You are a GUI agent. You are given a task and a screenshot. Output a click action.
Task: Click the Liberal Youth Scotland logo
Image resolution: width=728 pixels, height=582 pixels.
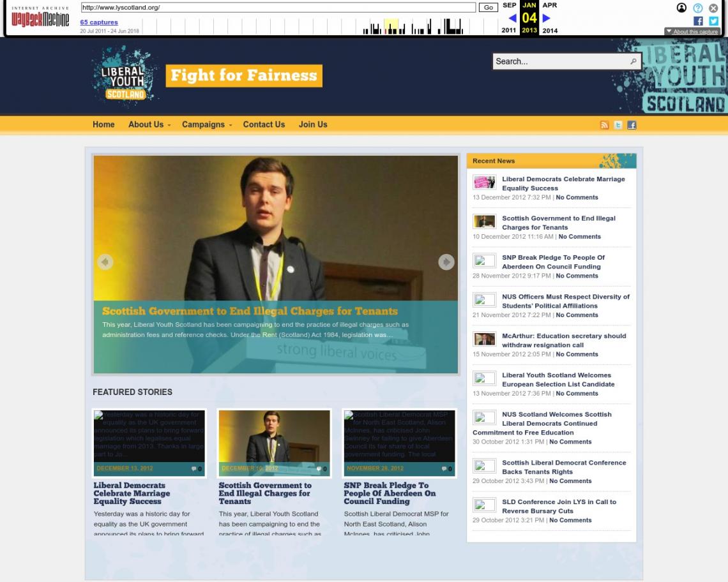point(124,76)
